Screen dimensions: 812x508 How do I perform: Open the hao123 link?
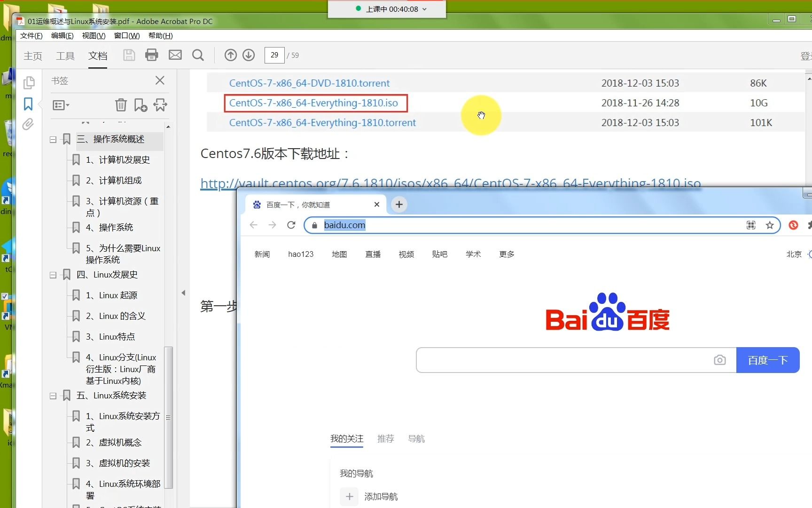[301, 254]
